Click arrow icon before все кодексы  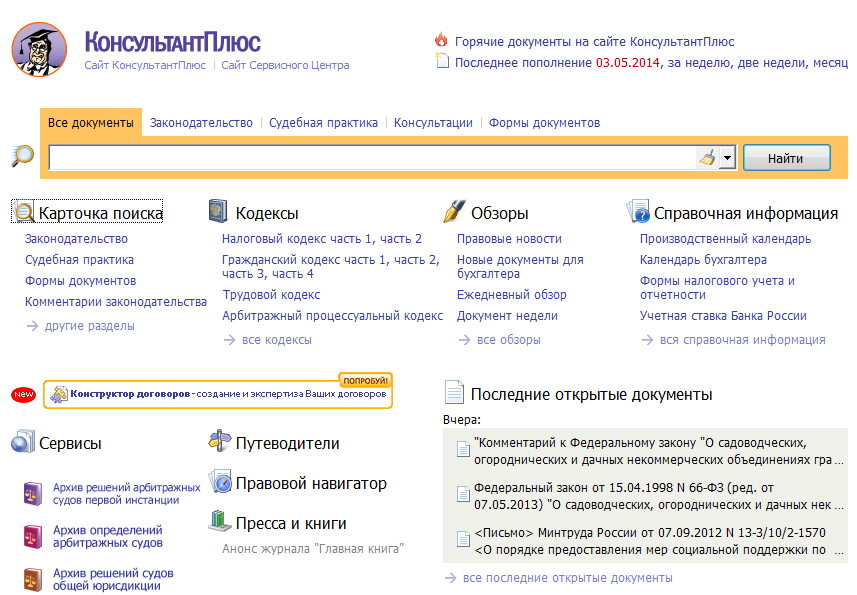point(230,340)
